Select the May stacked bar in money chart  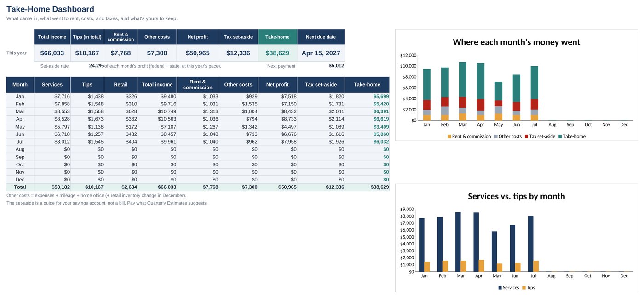(x=499, y=101)
